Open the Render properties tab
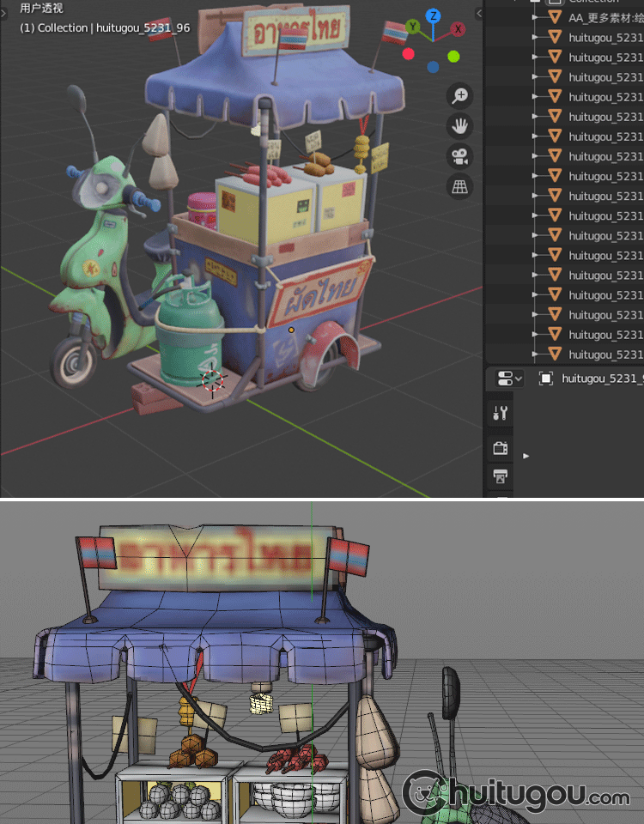The height and width of the screenshot is (824, 644). pyautogui.click(x=500, y=447)
